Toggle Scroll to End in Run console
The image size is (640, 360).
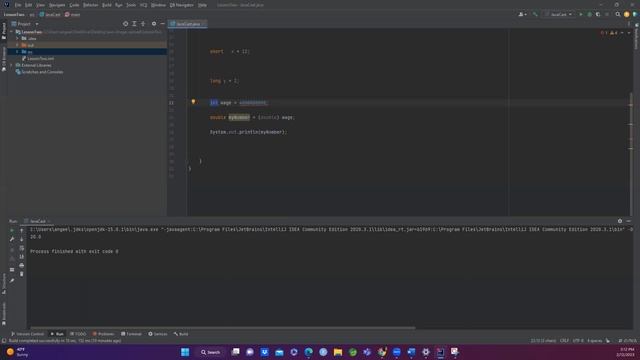pos(22,257)
